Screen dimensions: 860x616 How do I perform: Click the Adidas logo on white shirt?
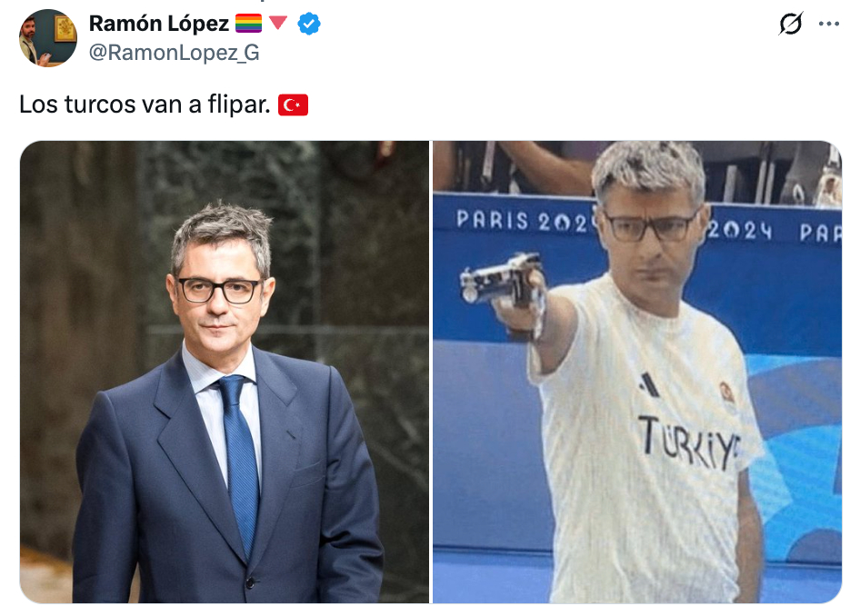[x=649, y=384]
